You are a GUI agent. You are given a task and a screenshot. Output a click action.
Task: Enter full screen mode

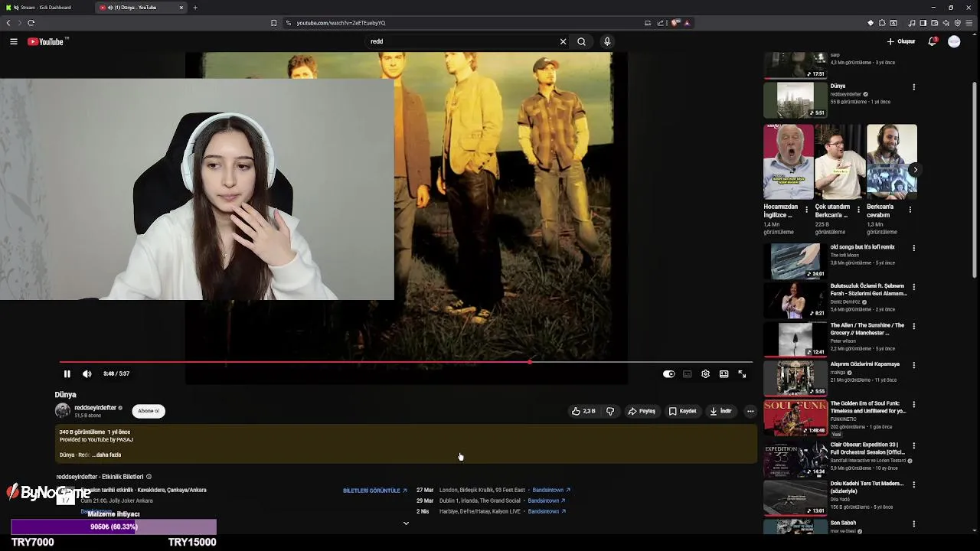[x=742, y=373]
